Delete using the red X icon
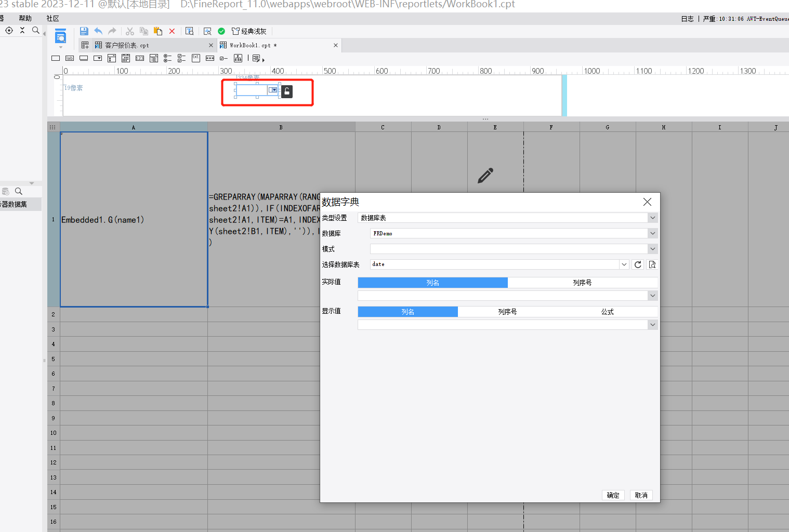The height and width of the screenshot is (532, 789). [x=172, y=31]
